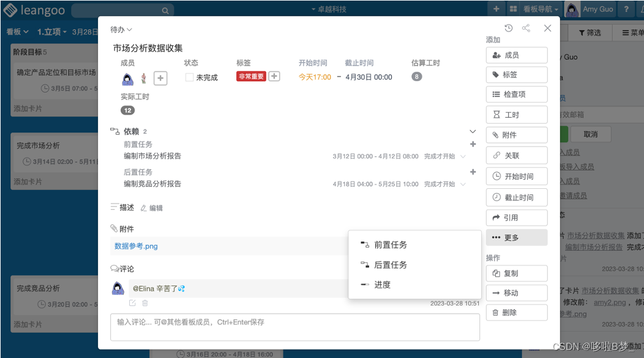The width and height of the screenshot is (644, 358).
Task: Click the 开始时间 sidebar button
Action: coord(517,176)
